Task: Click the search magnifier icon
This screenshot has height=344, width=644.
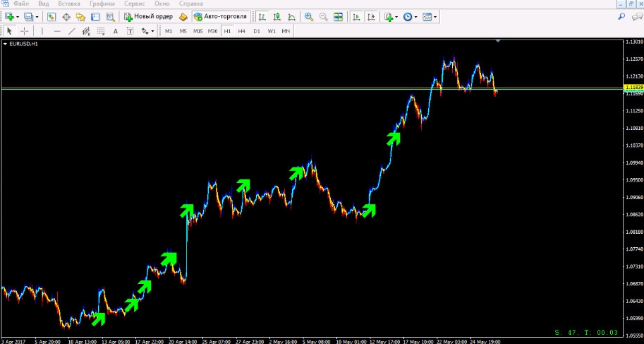Action: pos(621,16)
